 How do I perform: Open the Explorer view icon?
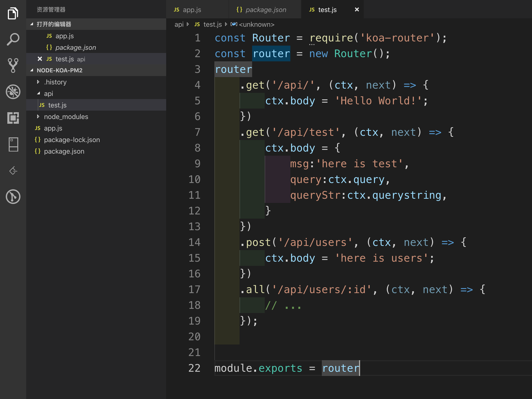click(13, 13)
